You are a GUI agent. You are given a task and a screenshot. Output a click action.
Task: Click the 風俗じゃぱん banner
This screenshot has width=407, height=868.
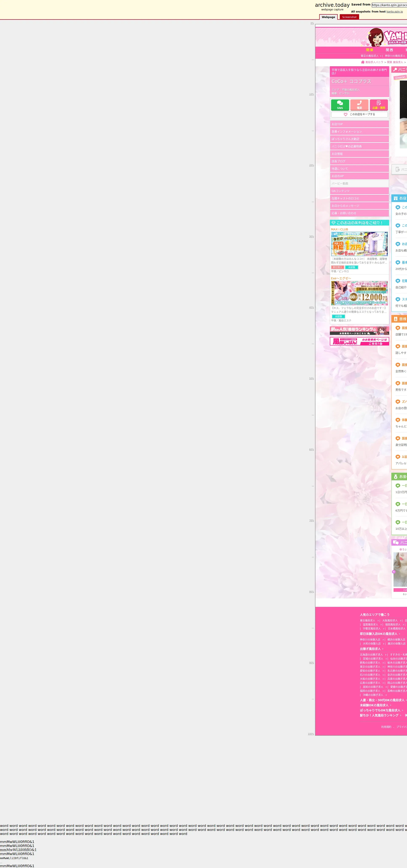point(359,341)
